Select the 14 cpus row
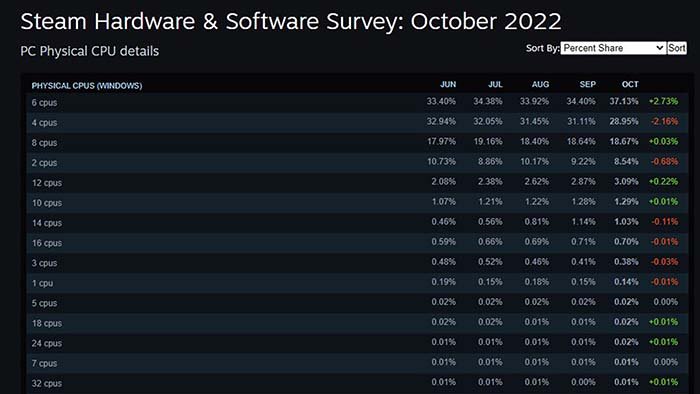This screenshot has height=394, width=700. (357, 223)
